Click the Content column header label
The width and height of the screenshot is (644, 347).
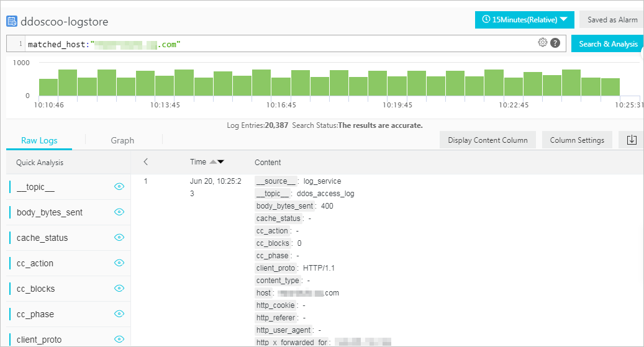click(268, 162)
